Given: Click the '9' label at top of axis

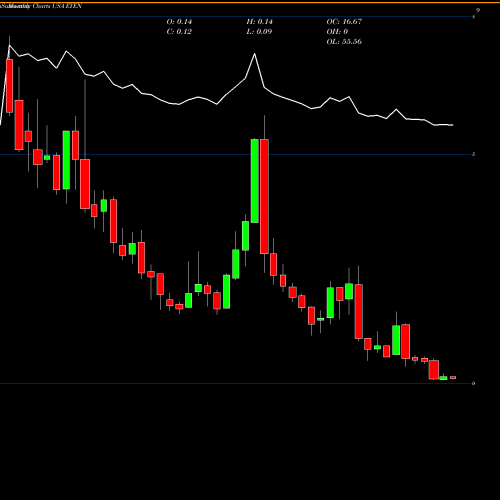Looking at the screenshot, I should (x=478, y=10).
